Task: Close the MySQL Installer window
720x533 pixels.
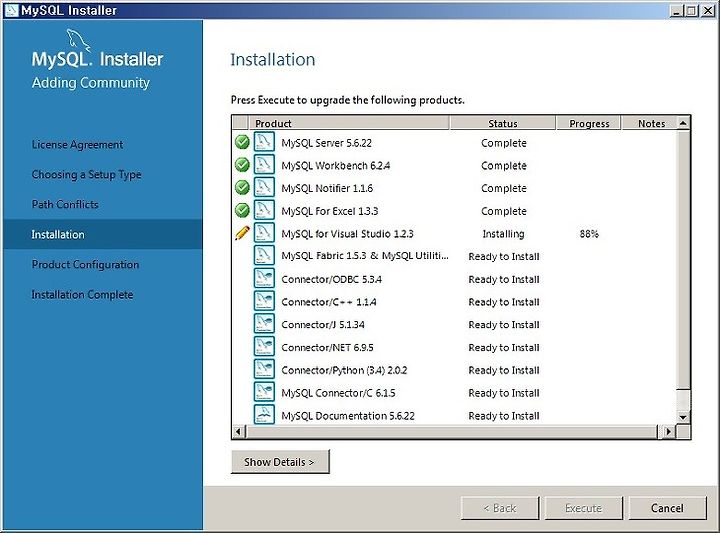Action: click(708, 10)
